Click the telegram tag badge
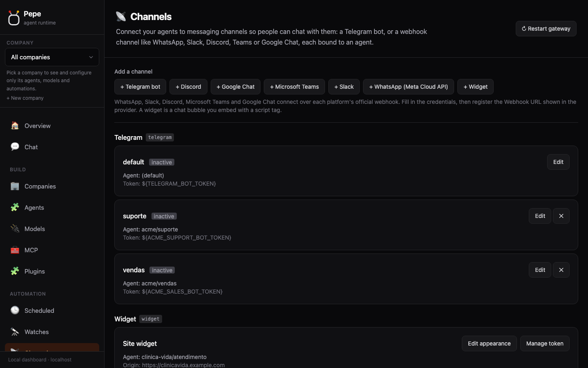 [x=160, y=137]
